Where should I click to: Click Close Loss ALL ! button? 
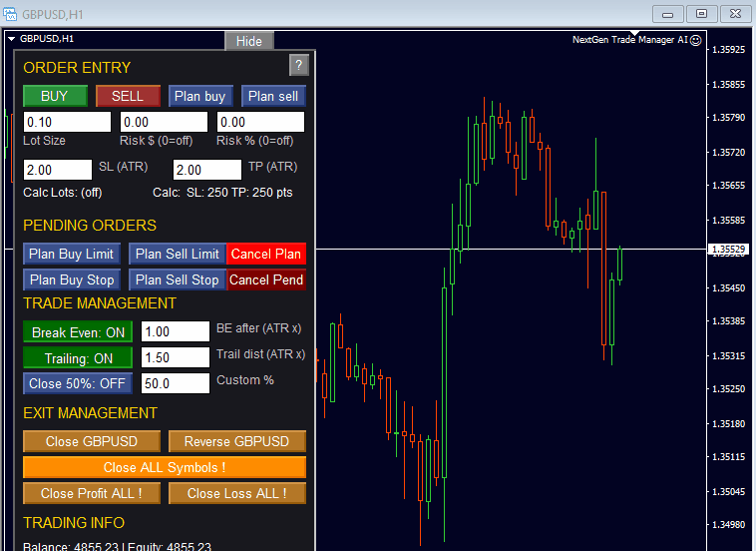237,493
